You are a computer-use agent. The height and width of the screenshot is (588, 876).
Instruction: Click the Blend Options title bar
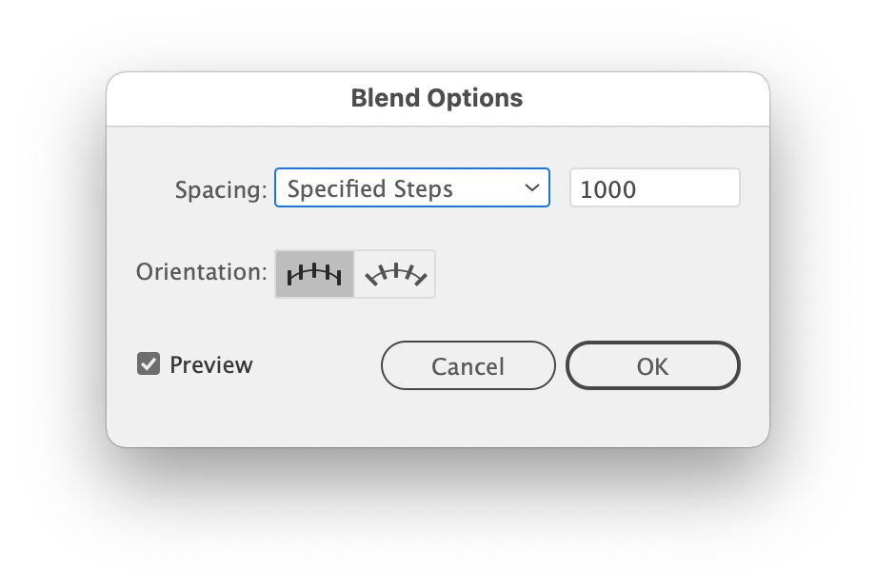pos(437,98)
